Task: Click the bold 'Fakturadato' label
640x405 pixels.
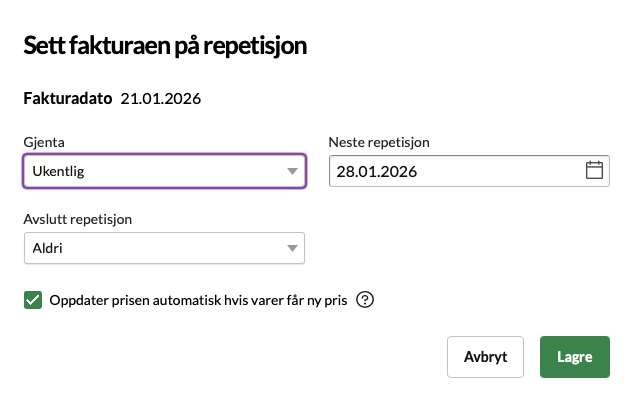Action: (67, 98)
